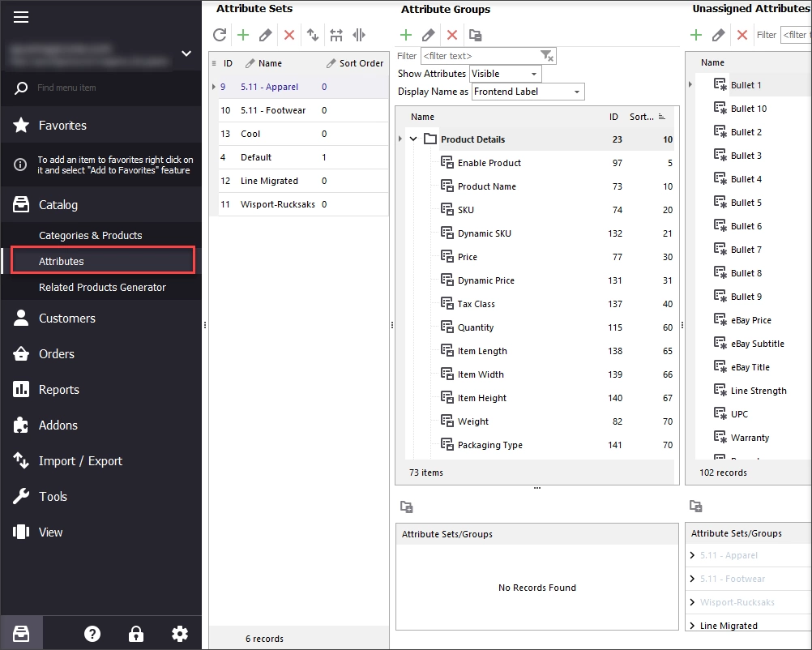Select the eBay Subtitle unassigned attribute
This screenshot has width=812, height=650.
pyautogui.click(x=757, y=344)
